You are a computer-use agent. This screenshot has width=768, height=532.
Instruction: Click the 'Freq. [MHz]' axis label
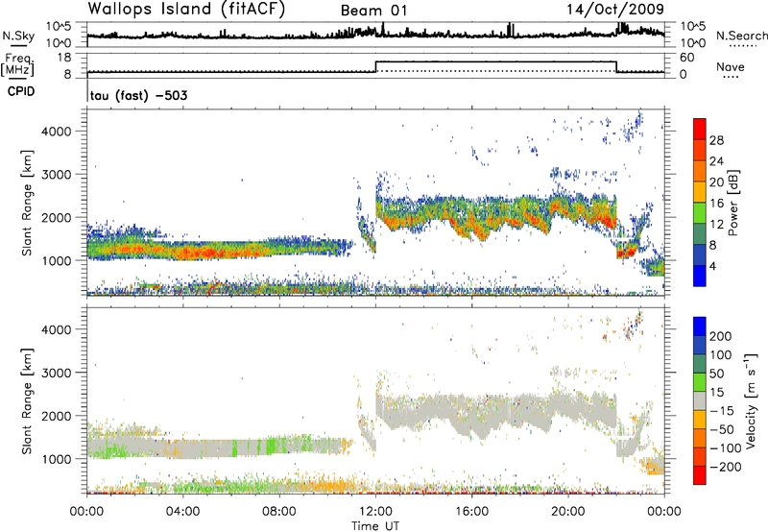point(17,65)
